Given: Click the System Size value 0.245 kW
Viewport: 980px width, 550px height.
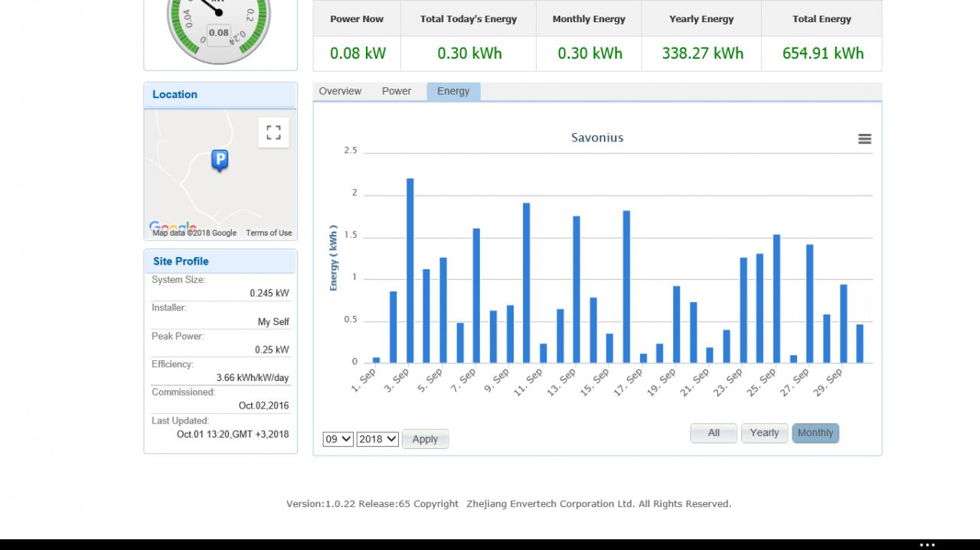Looking at the screenshot, I should [269, 293].
